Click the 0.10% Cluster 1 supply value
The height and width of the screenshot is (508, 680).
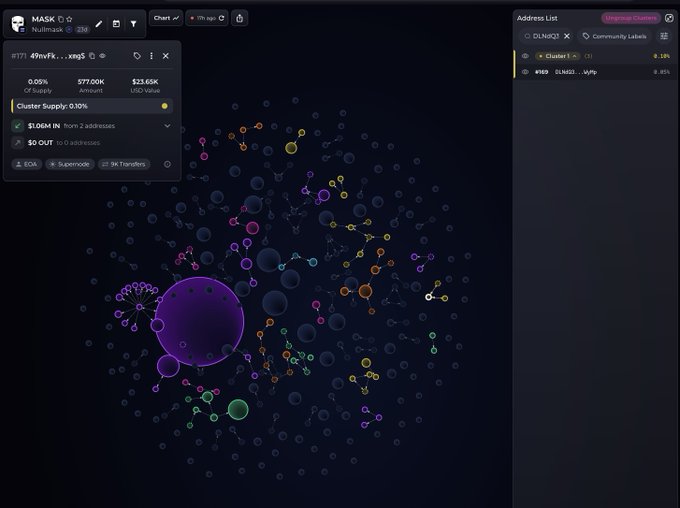pos(662,56)
